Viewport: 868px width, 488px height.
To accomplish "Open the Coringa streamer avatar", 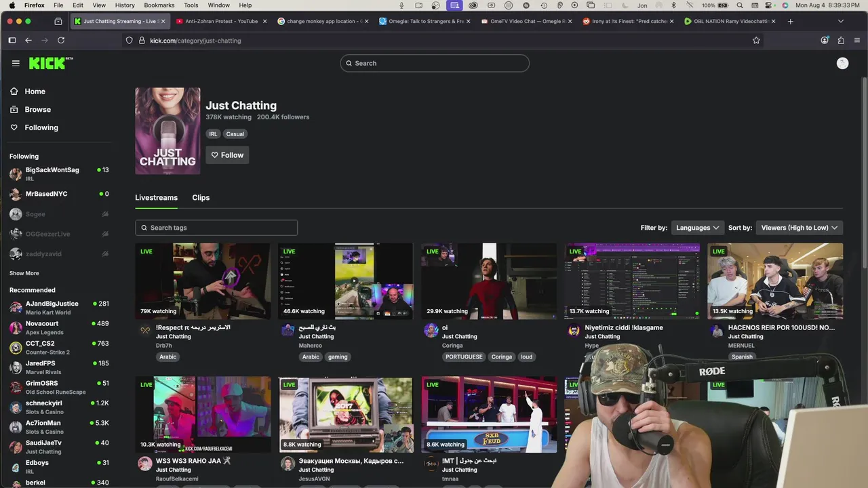I will [431, 330].
